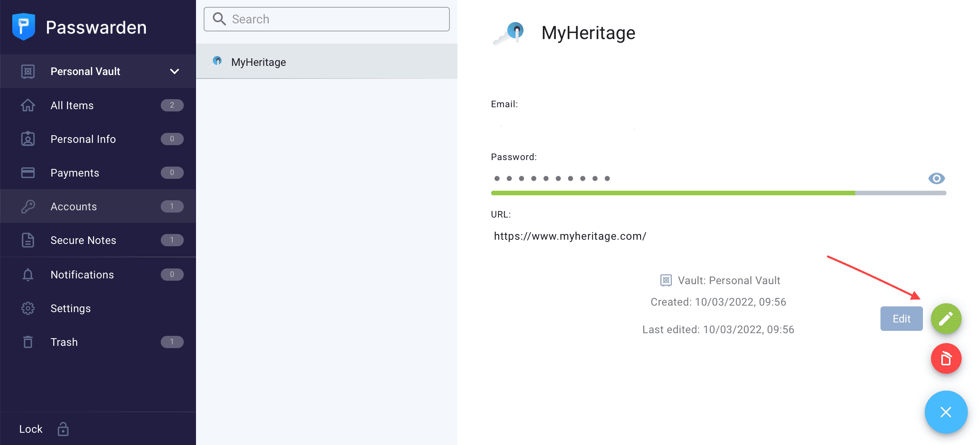Open the Trash bin icon
The height and width of the screenshot is (445, 980).
click(x=27, y=342)
